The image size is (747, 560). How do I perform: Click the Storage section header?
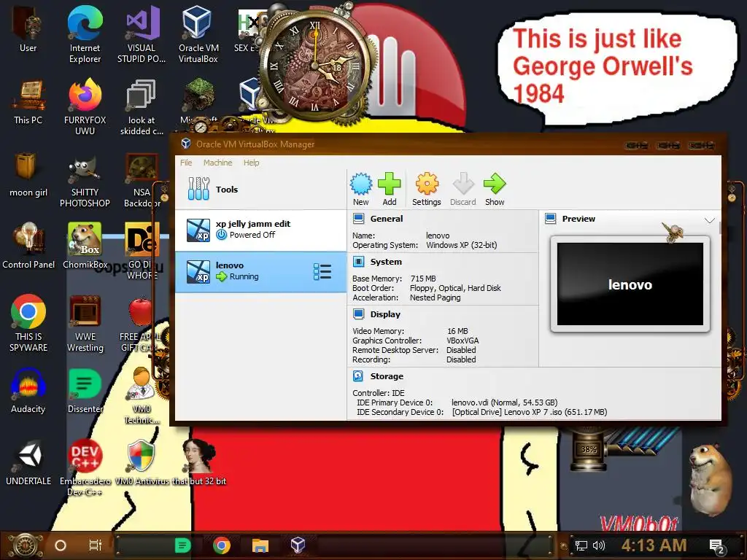pyautogui.click(x=387, y=376)
